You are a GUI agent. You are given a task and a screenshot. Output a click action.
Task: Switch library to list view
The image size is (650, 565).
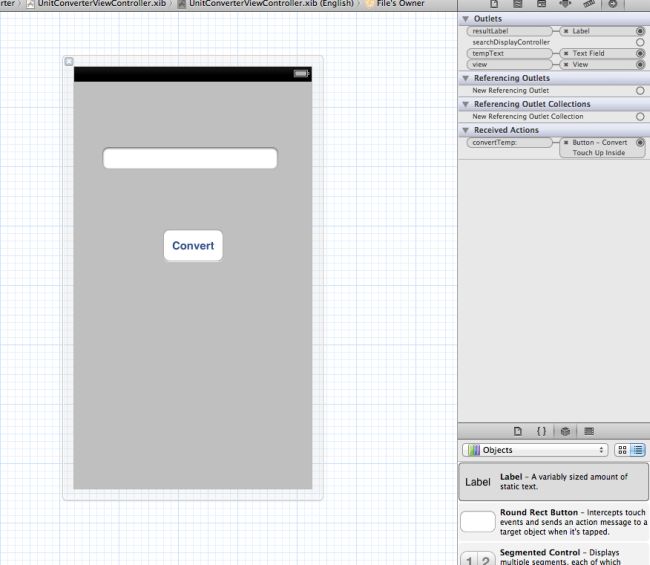click(638, 450)
